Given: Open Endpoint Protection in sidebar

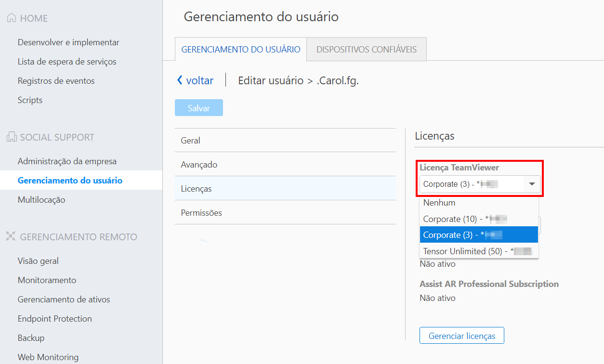Looking at the screenshot, I should (x=54, y=319).
